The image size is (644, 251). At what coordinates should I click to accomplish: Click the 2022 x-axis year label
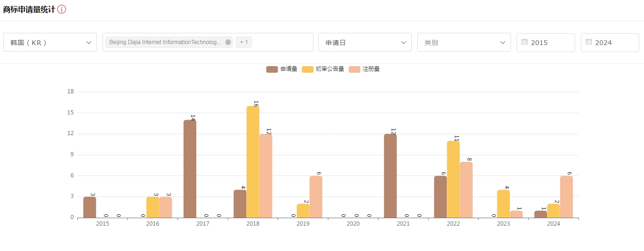[x=453, y=224]
